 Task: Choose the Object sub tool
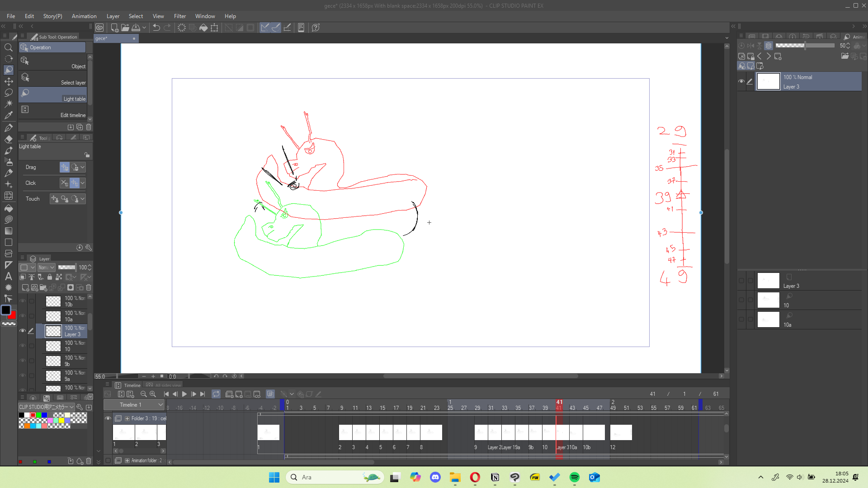click(53, 62)
